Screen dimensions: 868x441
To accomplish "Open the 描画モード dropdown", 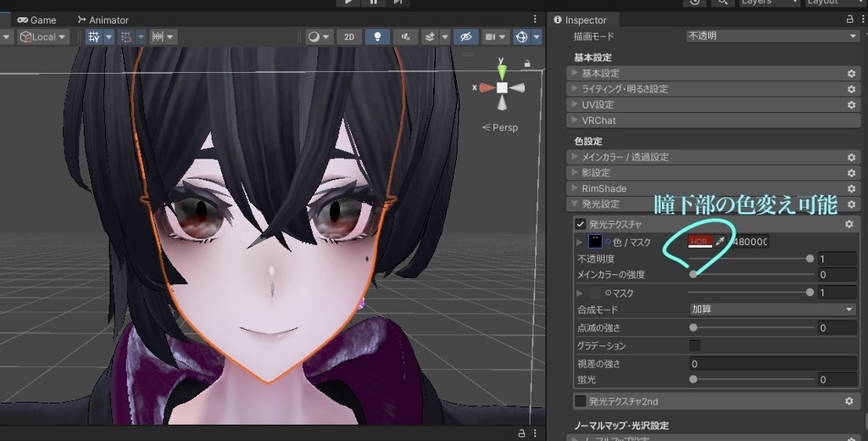I will click(x=773, y=36).
